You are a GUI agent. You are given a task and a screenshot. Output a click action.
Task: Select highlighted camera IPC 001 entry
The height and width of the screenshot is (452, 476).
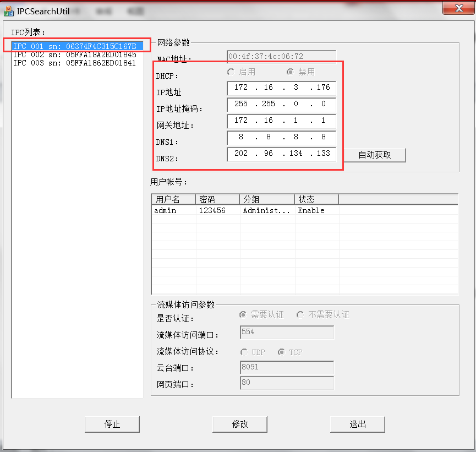(x=77, y=46)
